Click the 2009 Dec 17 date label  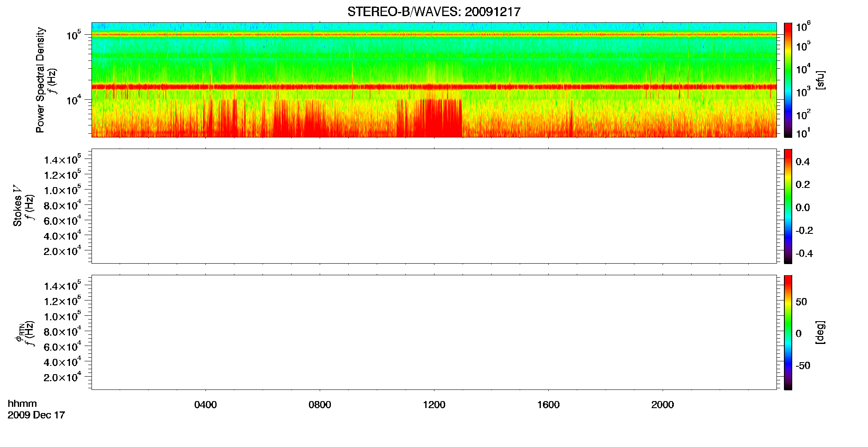click(x=36, y=415)
